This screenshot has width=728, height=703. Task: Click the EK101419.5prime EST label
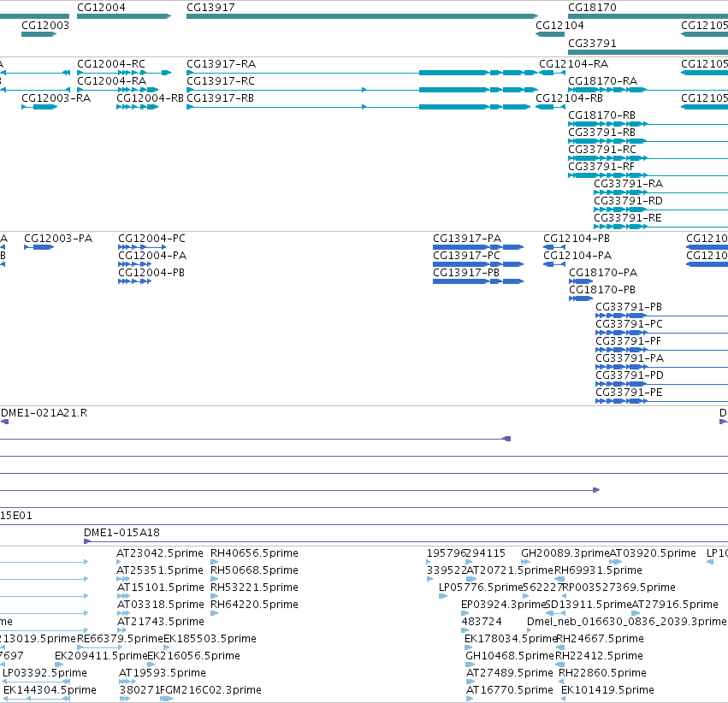607,689
